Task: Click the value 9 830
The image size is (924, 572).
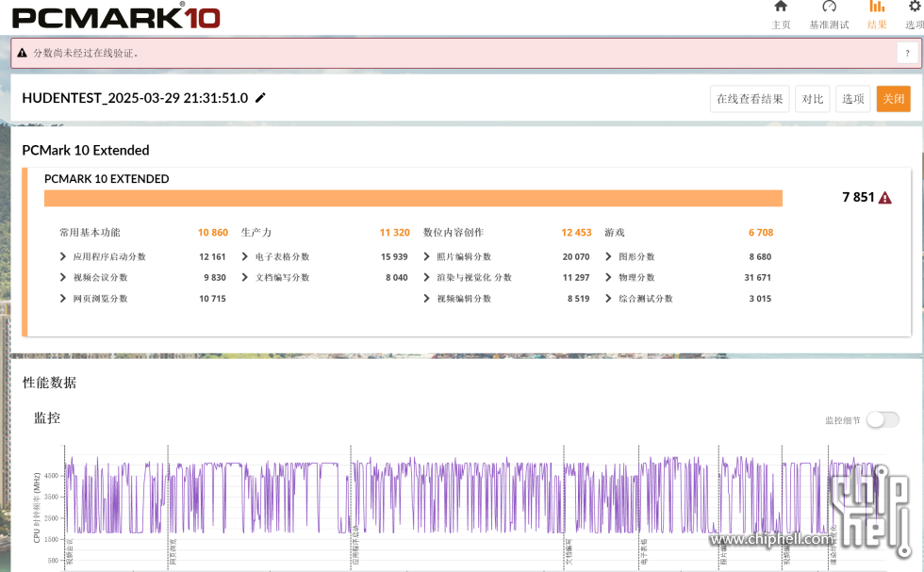Action: click(215, 277)
